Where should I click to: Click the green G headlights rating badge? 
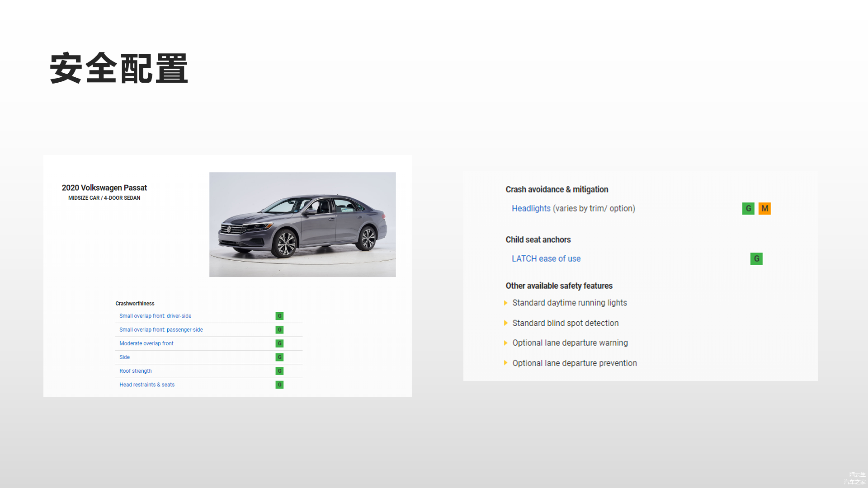(x=748, y=208)
